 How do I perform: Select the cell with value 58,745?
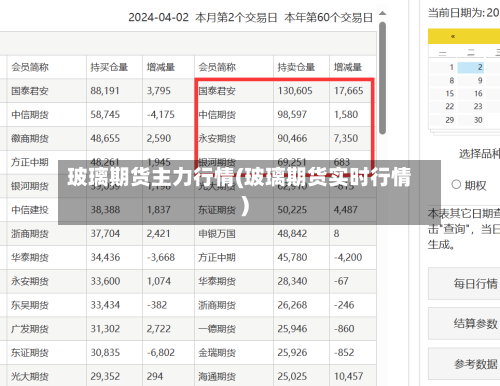point(115,114)
